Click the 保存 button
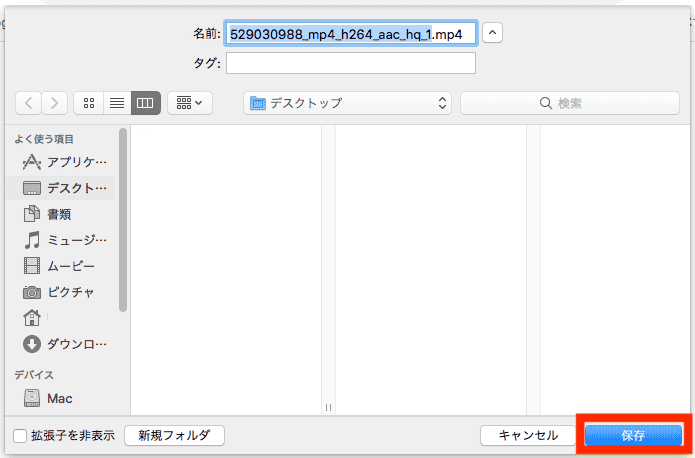 point(633,435)
